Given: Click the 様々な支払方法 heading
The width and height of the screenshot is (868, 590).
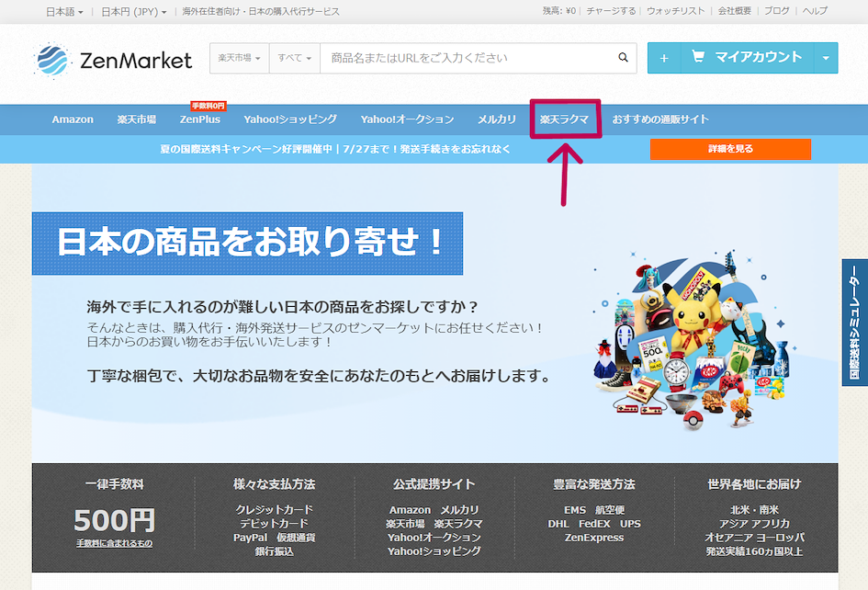Looking at the screenshot, I should pos(274,484).
